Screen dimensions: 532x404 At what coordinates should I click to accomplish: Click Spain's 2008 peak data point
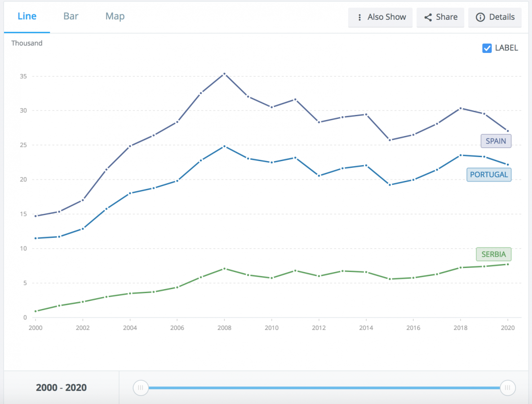coord(224,74)
